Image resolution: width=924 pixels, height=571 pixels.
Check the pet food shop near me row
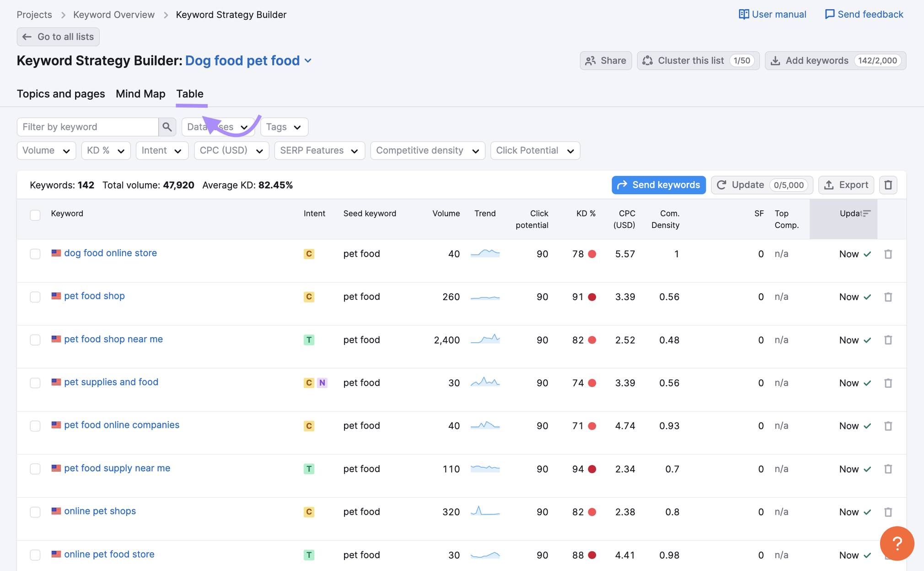click(35, 340)
